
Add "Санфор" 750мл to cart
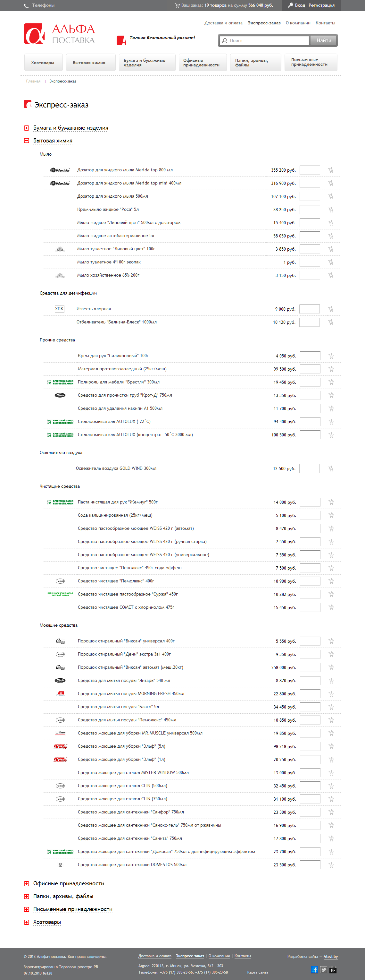pyautogui.click(x=331, y=812)
